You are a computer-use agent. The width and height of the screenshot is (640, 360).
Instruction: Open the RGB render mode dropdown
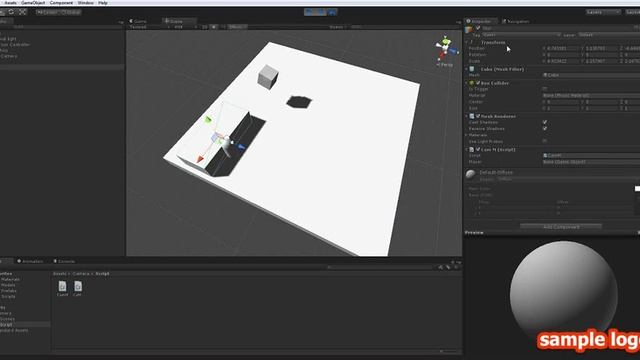point(184,27)
